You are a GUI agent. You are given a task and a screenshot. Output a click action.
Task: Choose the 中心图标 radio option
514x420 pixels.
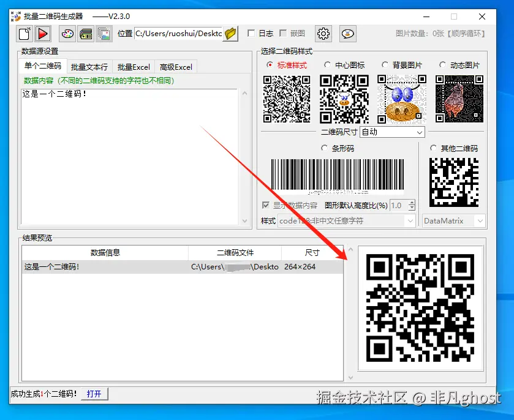click(x=327, y=65)
